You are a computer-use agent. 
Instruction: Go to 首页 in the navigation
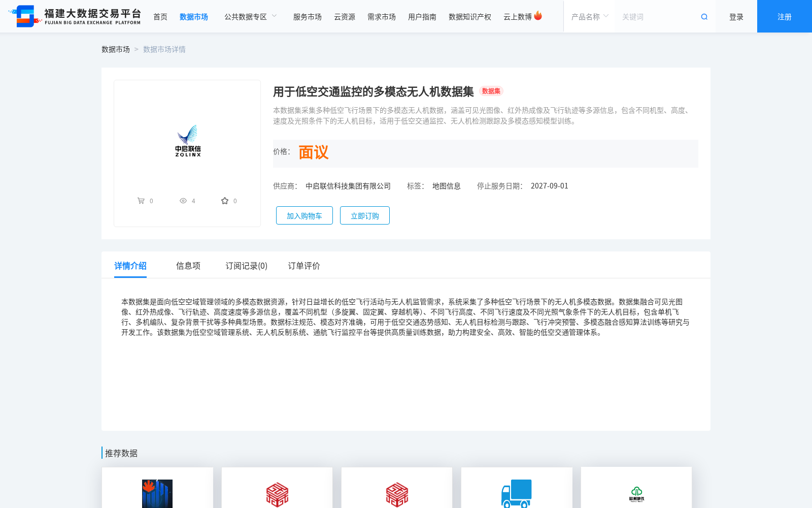160,17
